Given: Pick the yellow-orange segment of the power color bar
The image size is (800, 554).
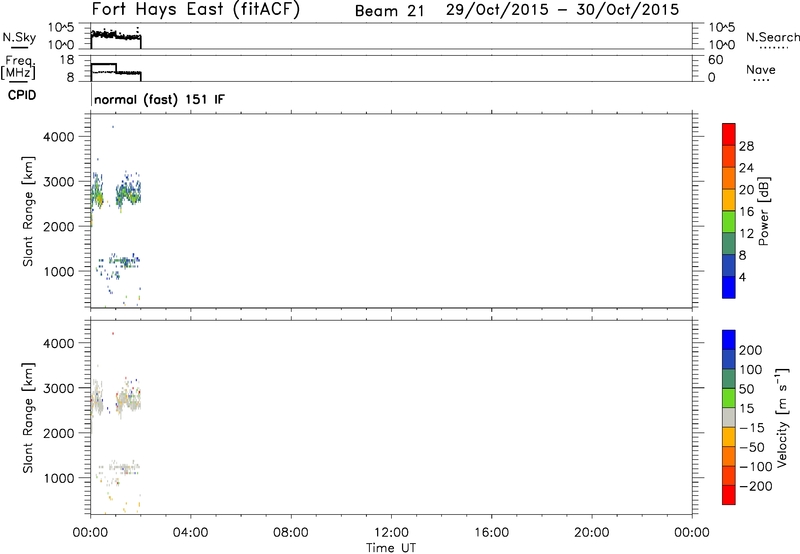Looking at the screenshot, I should point(729,200).
